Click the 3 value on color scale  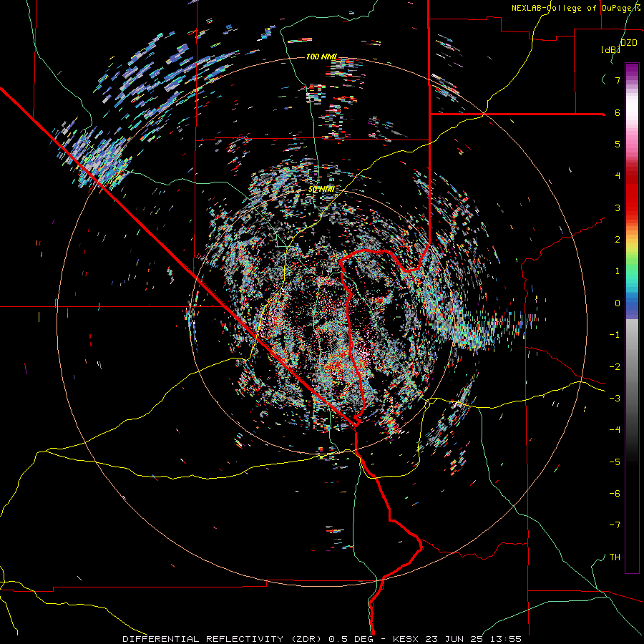click(618, 208)
